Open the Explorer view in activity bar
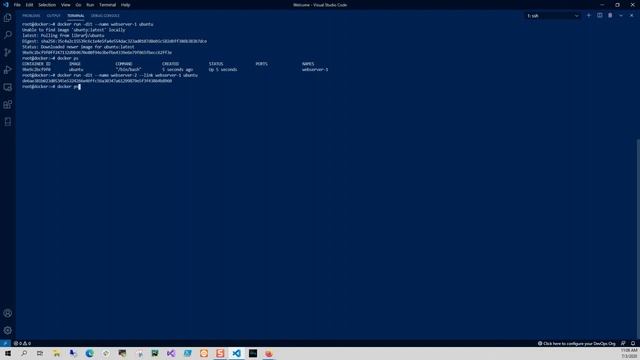 pyautogui.click(x=7, y=18)
